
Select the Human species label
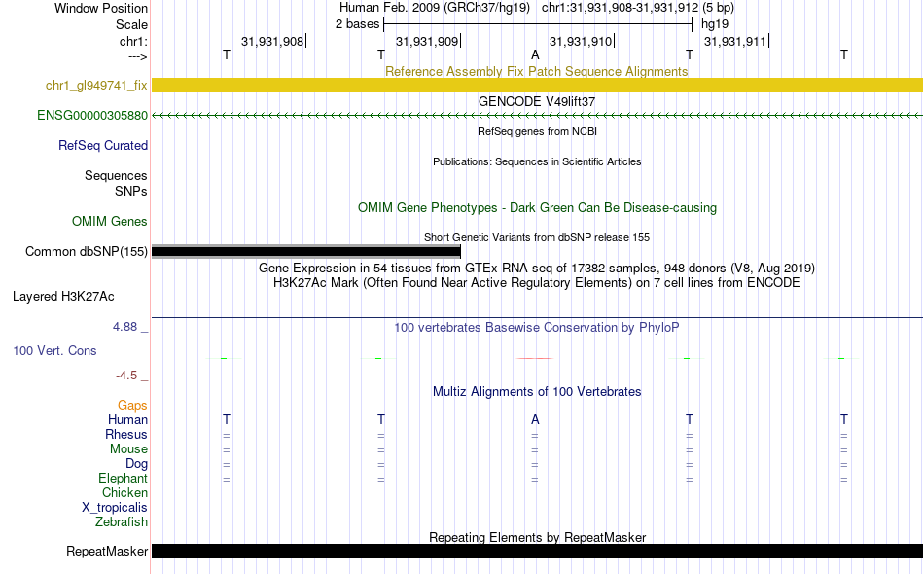click(x=127, y=419)
